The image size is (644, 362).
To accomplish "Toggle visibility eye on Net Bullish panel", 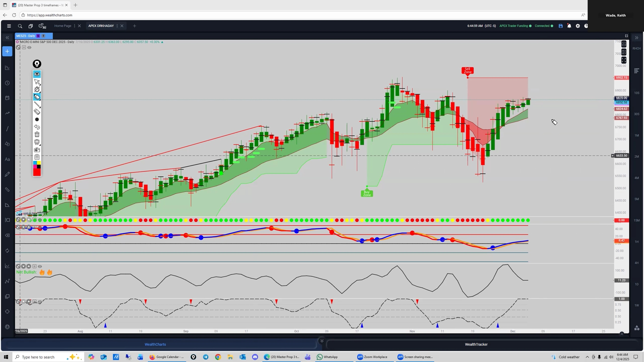I will 40,266.
